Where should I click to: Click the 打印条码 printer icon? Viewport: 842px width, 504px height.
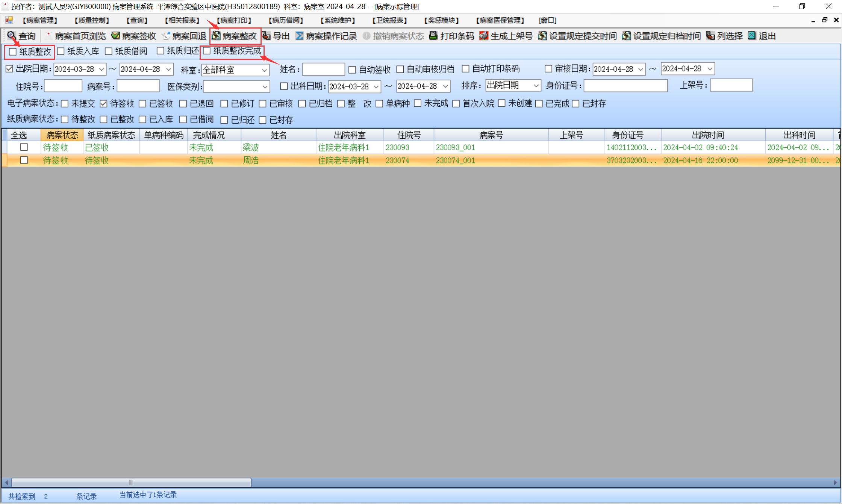coord(433,36)
